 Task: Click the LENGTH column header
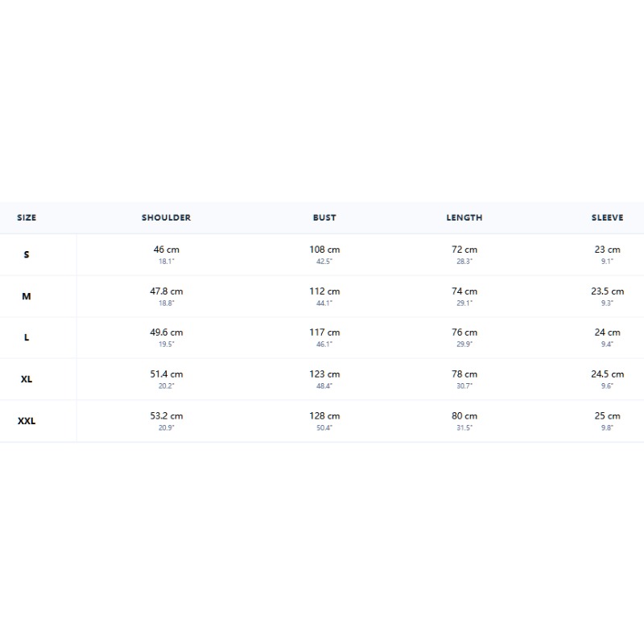464,217
